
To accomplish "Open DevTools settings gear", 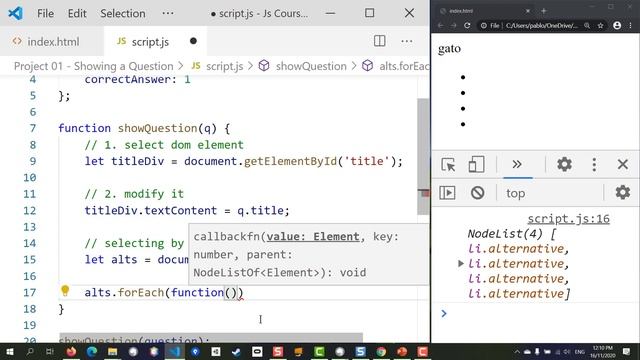I will 564,164.
